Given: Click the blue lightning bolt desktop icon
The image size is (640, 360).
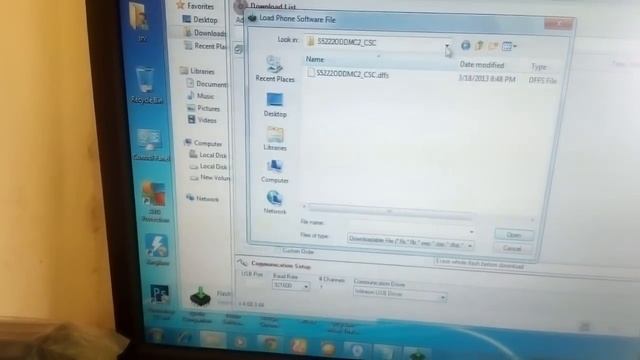Looking at the screenshot, I should point(157,249).
